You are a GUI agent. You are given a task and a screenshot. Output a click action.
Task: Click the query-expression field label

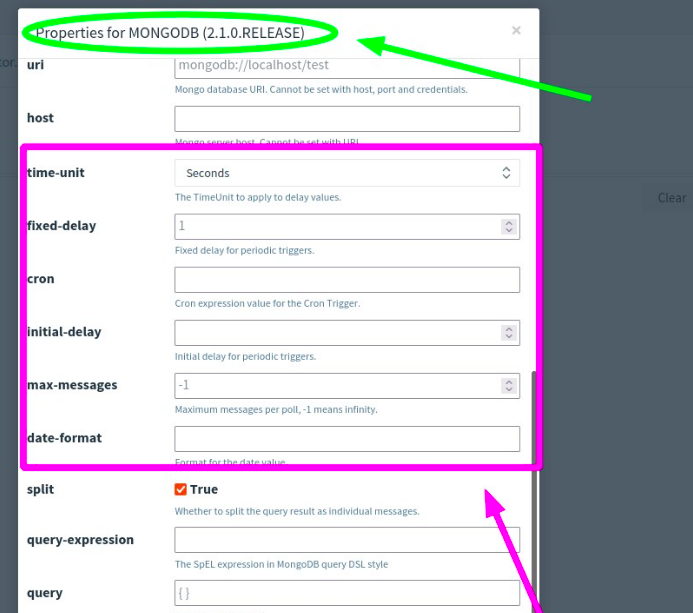(x=80, y=540)
